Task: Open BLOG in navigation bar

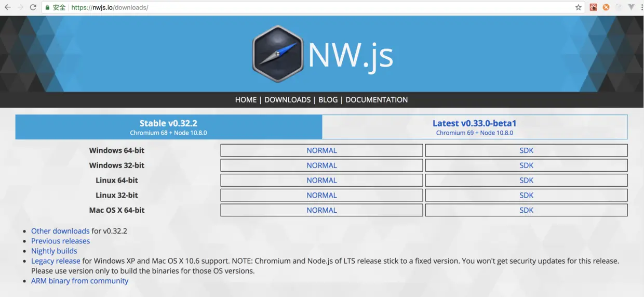Action: point(328,100)
